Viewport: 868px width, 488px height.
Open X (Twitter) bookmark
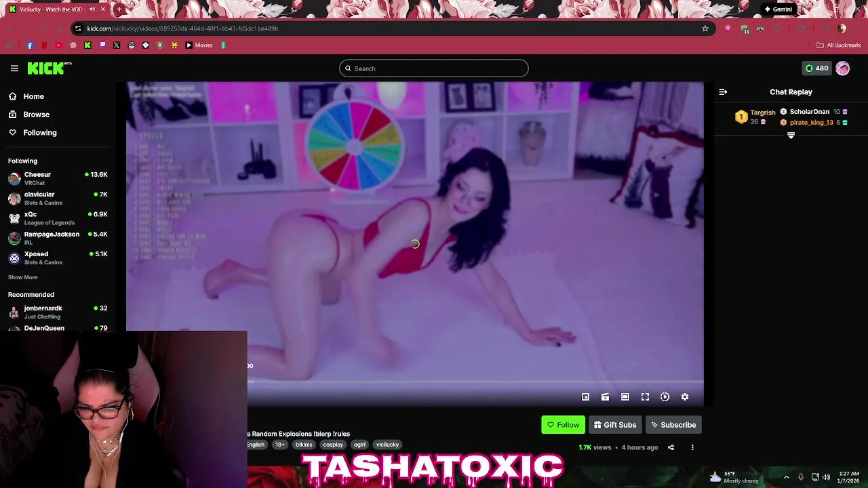click(117, 45)
